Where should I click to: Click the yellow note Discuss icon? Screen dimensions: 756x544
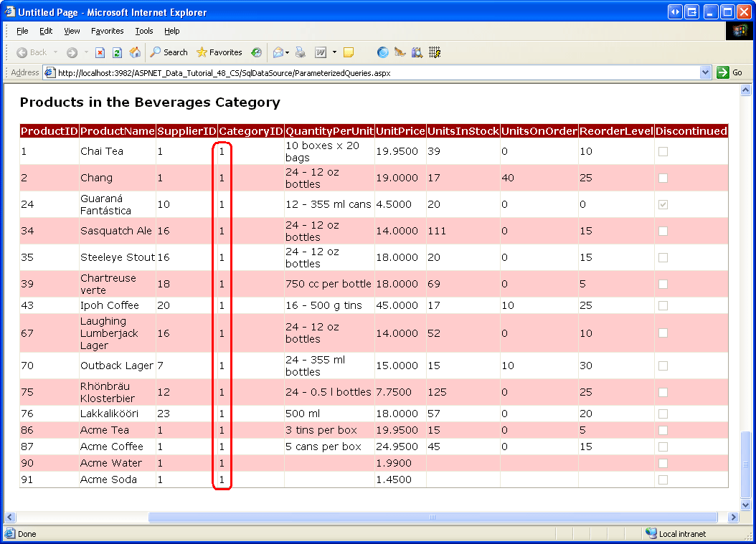[x=349, y=52]
